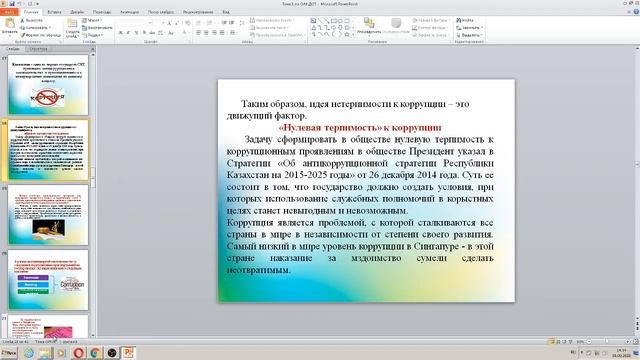Open the Arrange (Упорядочить) dropdown

[369, 26]
